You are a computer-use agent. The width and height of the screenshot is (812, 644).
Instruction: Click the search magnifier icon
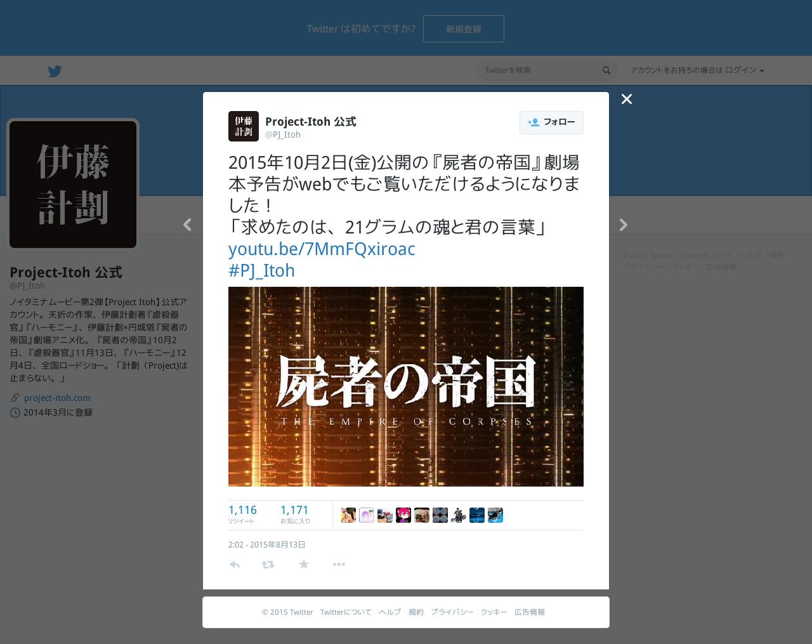point(606,70)
